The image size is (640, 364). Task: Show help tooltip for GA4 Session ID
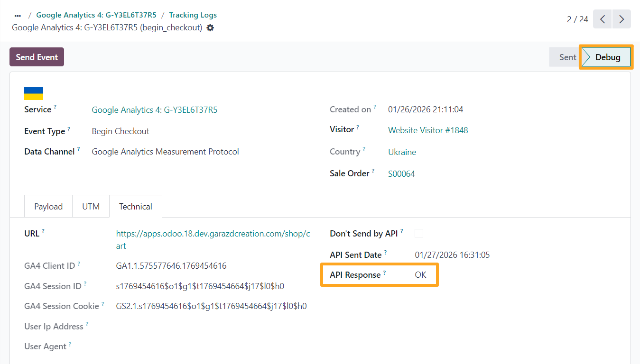click(85, 284)
